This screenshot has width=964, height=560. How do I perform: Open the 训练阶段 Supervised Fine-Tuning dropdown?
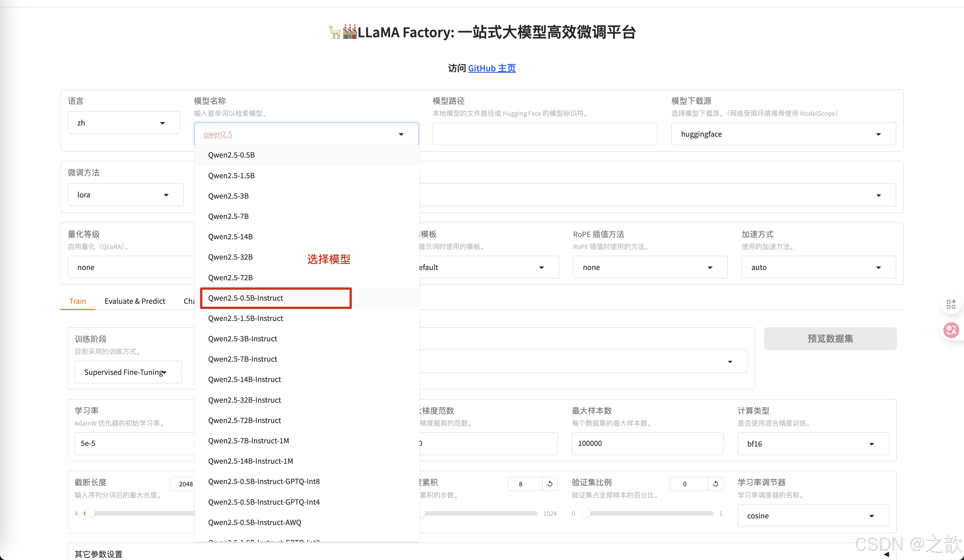tap(128, 372)
